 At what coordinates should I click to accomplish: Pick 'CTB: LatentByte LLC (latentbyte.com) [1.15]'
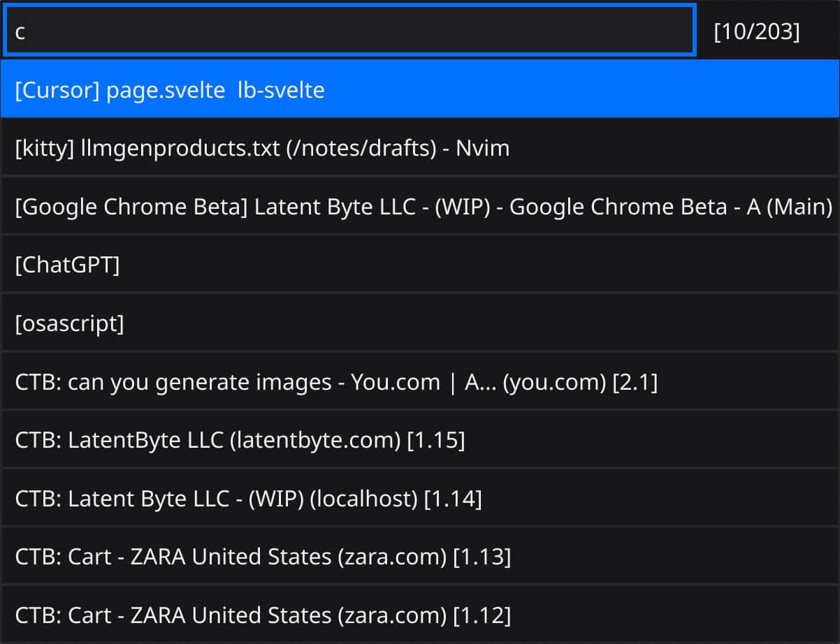point(420,439)
